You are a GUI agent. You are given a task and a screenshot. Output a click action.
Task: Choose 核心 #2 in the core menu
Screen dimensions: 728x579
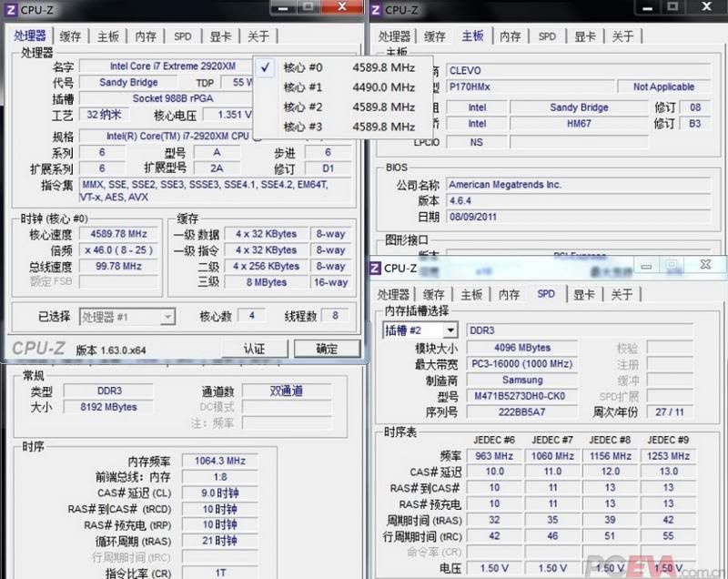click(x=343, y=107)
